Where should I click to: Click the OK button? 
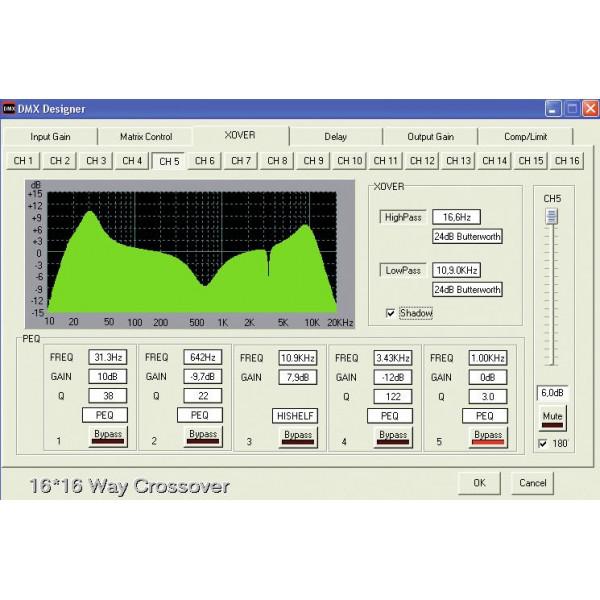click(479, 483)
